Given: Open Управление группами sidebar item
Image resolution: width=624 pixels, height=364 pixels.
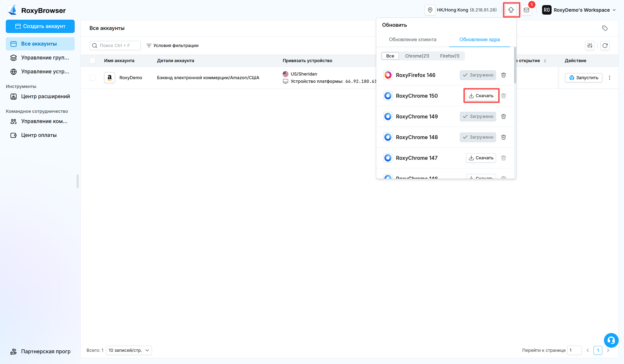Looking at the screenshot, I should coord(40,58).
